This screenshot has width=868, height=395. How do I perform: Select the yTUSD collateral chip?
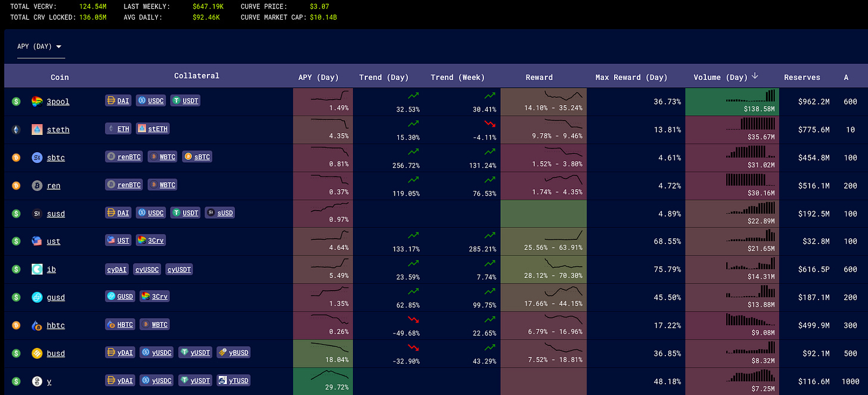(x=234, y=381)
